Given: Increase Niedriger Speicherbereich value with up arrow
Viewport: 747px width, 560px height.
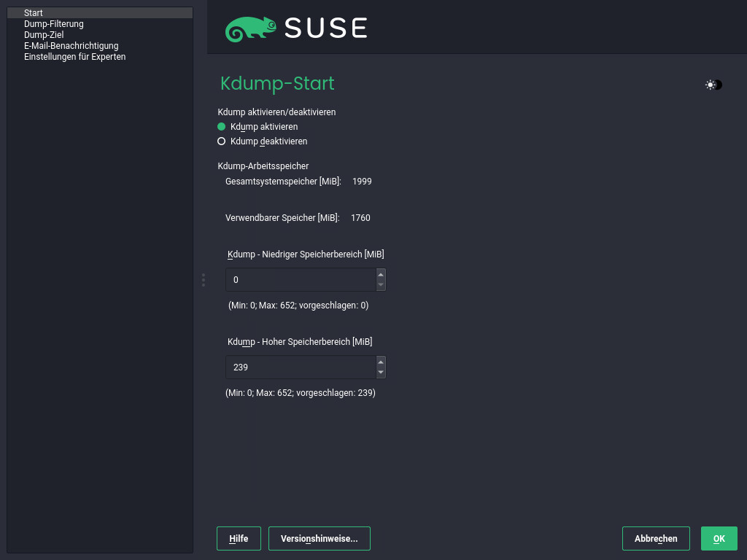Looking at the screenshot, I should (381, 275).
